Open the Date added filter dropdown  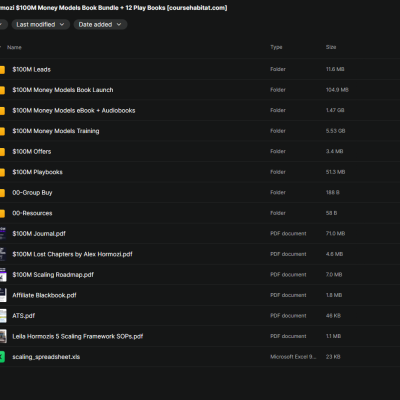click(100, 24)
